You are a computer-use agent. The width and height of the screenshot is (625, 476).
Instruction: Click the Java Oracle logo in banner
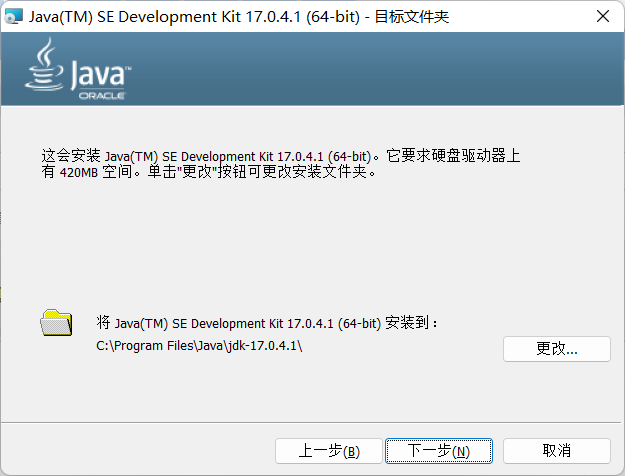tap(78, 69)
